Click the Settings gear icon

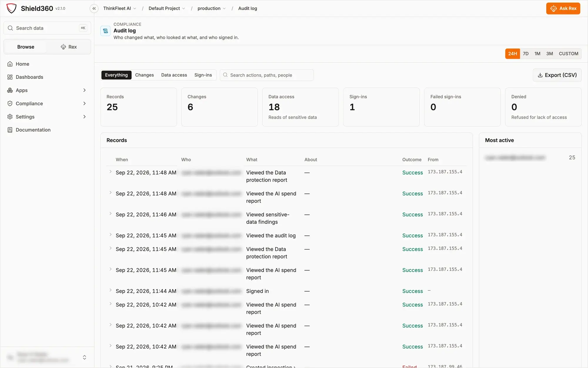tap(10, 117)
